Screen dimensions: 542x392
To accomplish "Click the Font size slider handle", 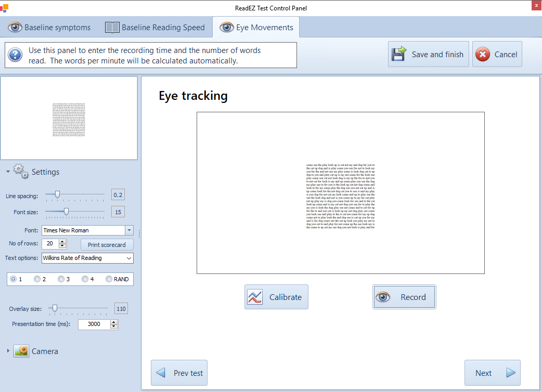I will [x=66, y=212].
